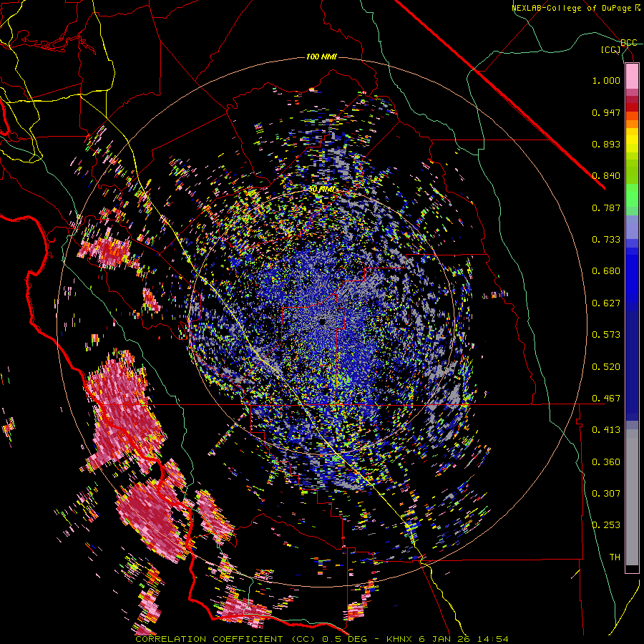
Task: Click the 50 NMI range ring label
Action: (321, 190)
